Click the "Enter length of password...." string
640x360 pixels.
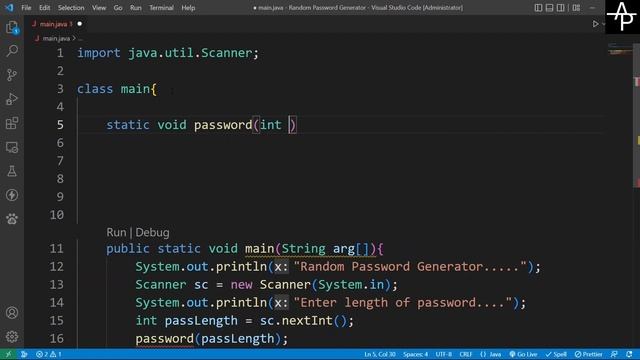(403, 303)
